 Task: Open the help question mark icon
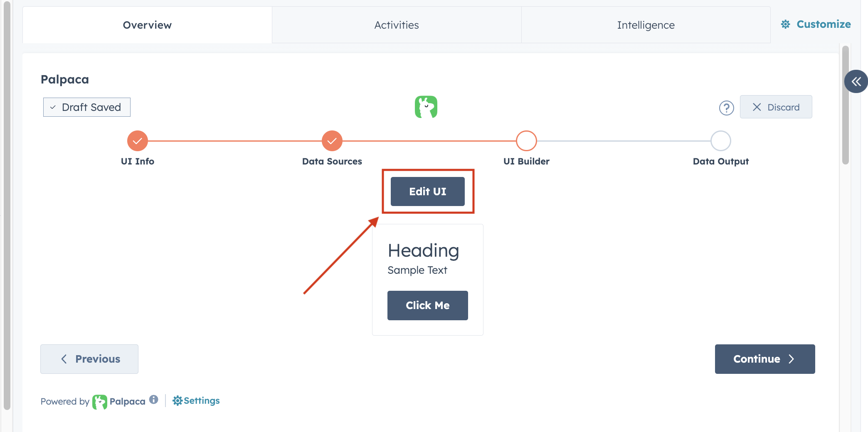(726, 108)
